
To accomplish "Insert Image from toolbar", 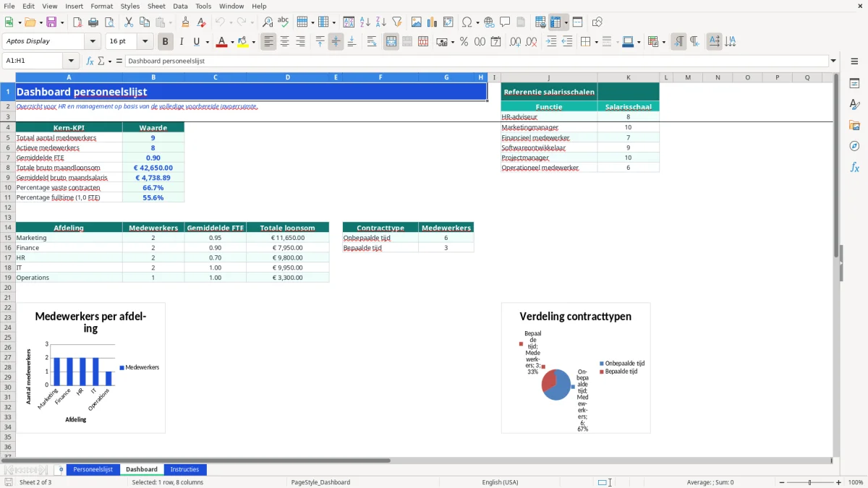I will point(417,22).
